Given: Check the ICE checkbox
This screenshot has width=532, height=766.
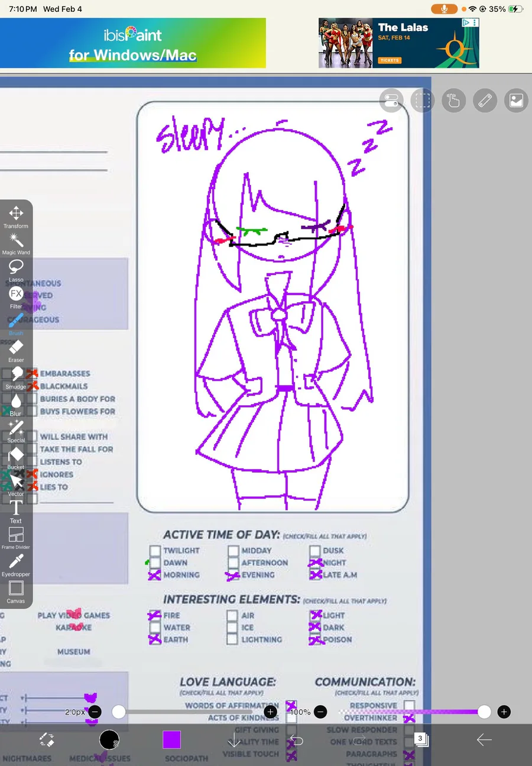Looking at the screenshot, I should pyautogui.click(x=232, y=628).
